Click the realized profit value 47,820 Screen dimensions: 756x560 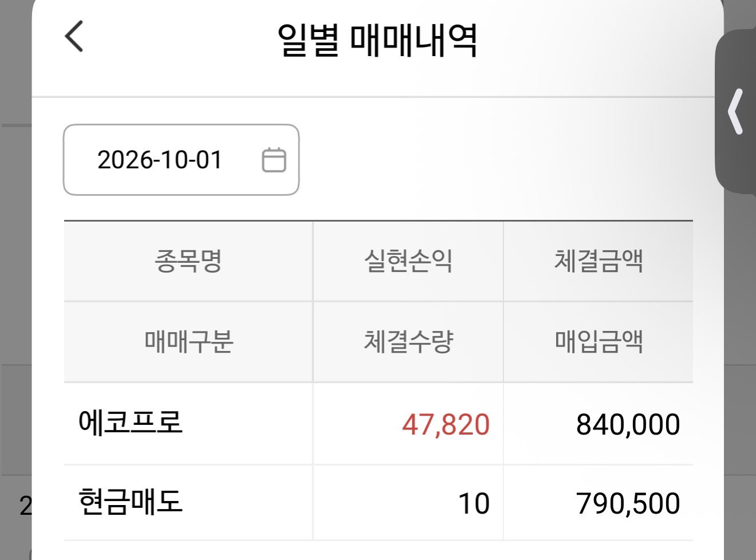[446, 425]
